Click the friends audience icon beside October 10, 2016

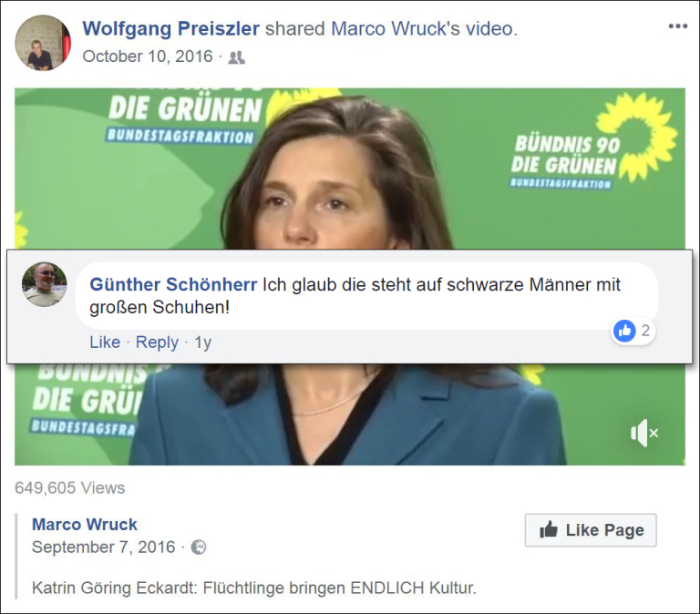[237, 57]
